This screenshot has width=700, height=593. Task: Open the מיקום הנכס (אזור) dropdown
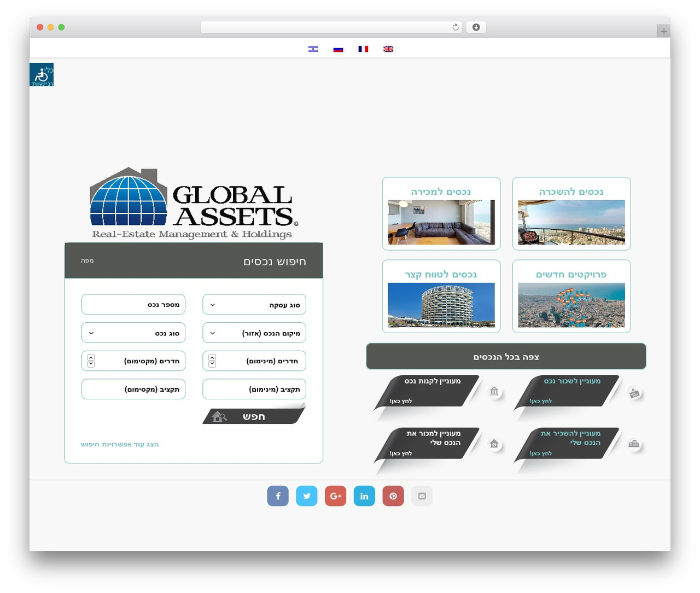[x=254, y=333]
